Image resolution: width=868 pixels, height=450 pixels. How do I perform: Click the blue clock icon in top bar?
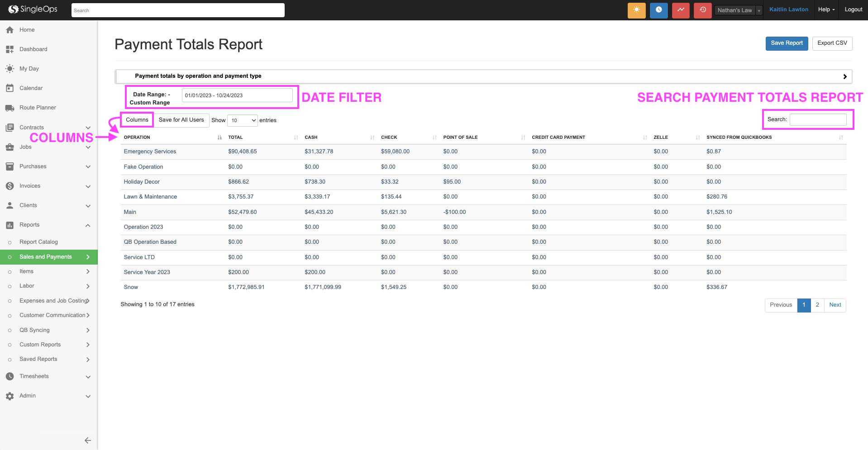[658, 10]
